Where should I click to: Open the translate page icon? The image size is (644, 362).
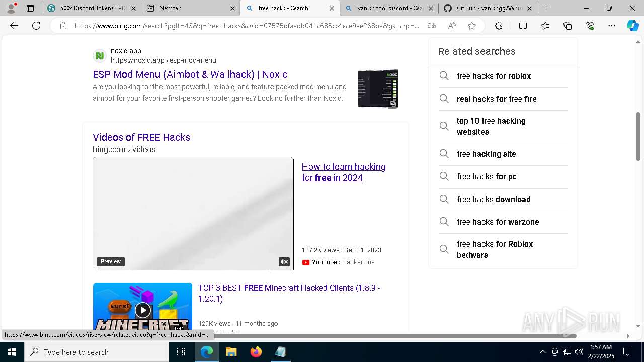pos(431,26)
